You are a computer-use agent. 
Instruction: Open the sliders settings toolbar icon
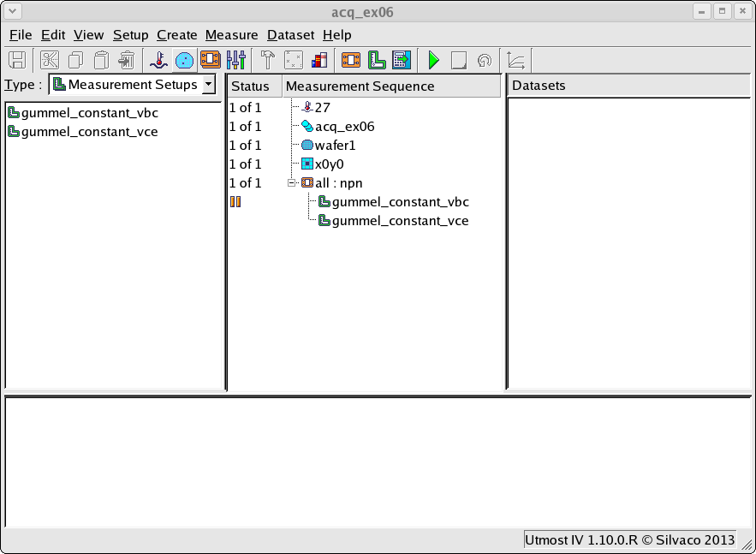coord(236,60)
